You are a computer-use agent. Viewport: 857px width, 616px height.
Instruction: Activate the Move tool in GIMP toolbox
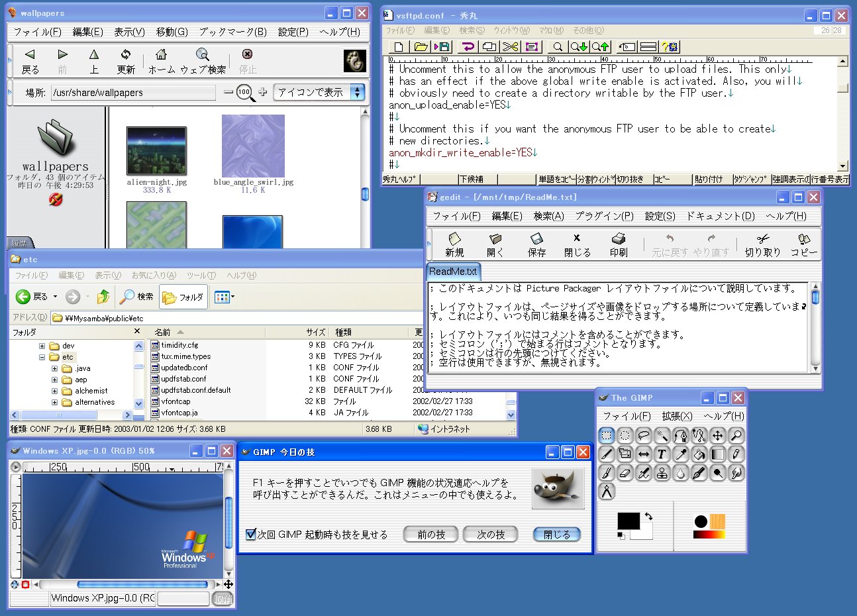(717, 435)
